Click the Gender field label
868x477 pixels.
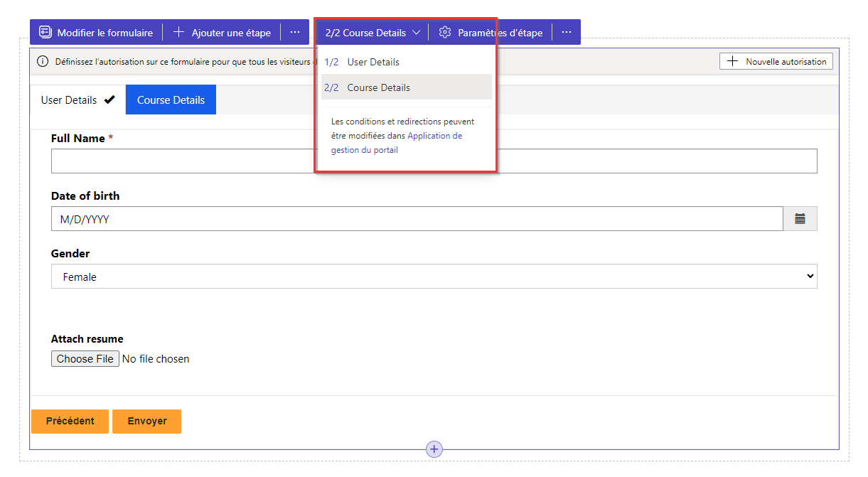click(x=70, y=253)
